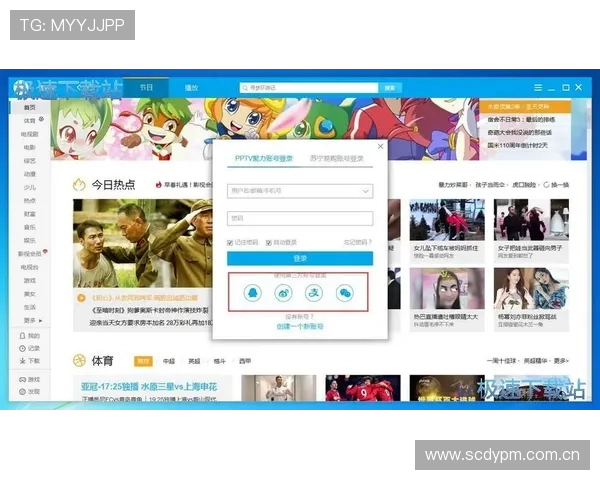Click the 搜索 search button
The height and width of the screenshot is (480, 600).
pos(390,88)
